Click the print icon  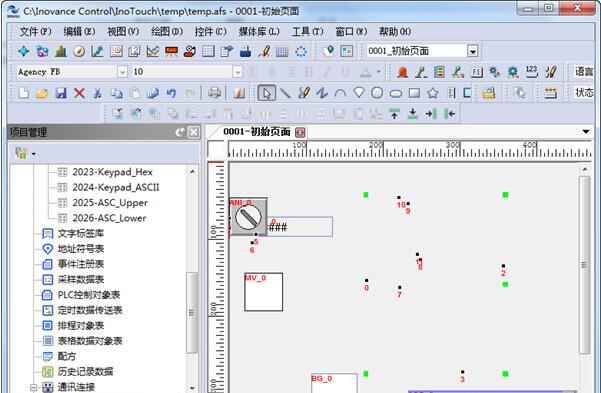214,93
